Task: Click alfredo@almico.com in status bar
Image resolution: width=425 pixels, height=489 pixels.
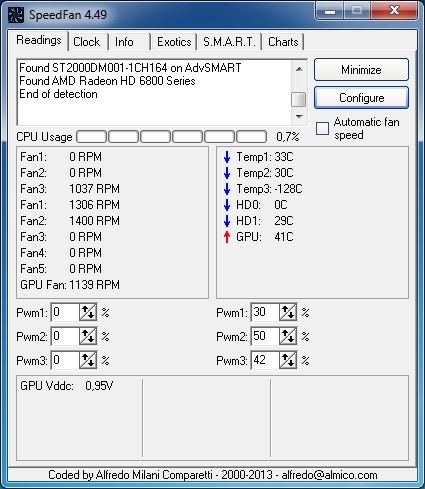Action: click(329, 475)
